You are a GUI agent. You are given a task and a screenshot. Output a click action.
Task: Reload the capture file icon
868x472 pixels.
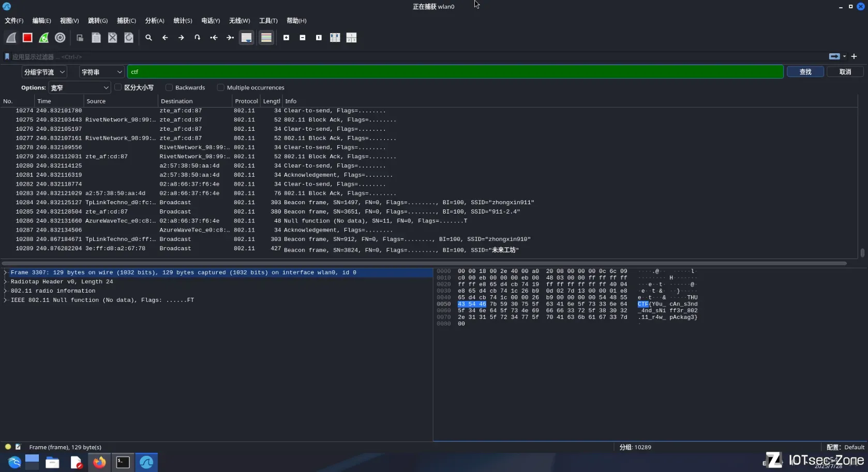(129, 38)
